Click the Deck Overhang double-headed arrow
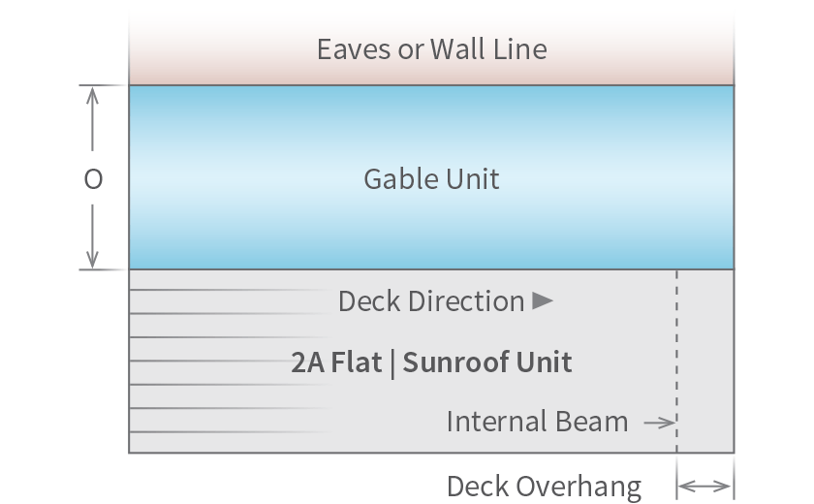 [705, 486]
